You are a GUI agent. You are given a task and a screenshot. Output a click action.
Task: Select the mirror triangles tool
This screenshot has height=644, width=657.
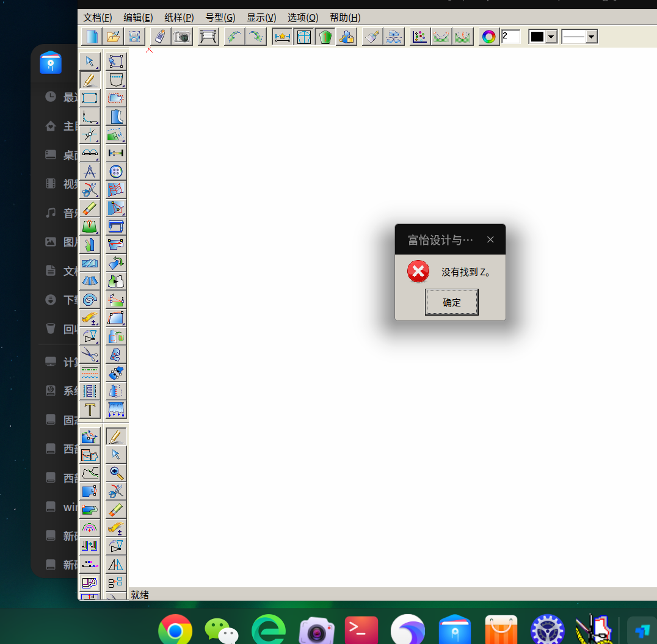click(116, 565)
